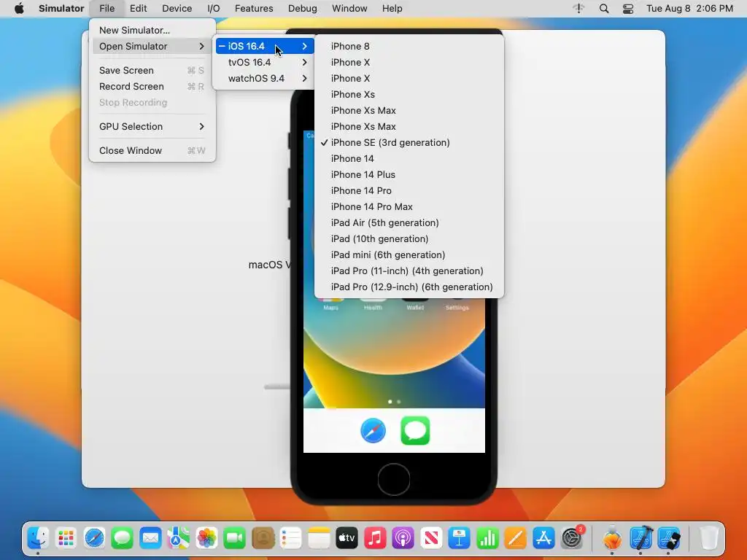Expand the tvOS 16.4 submenu
The image size is (747, 560).
265,63
